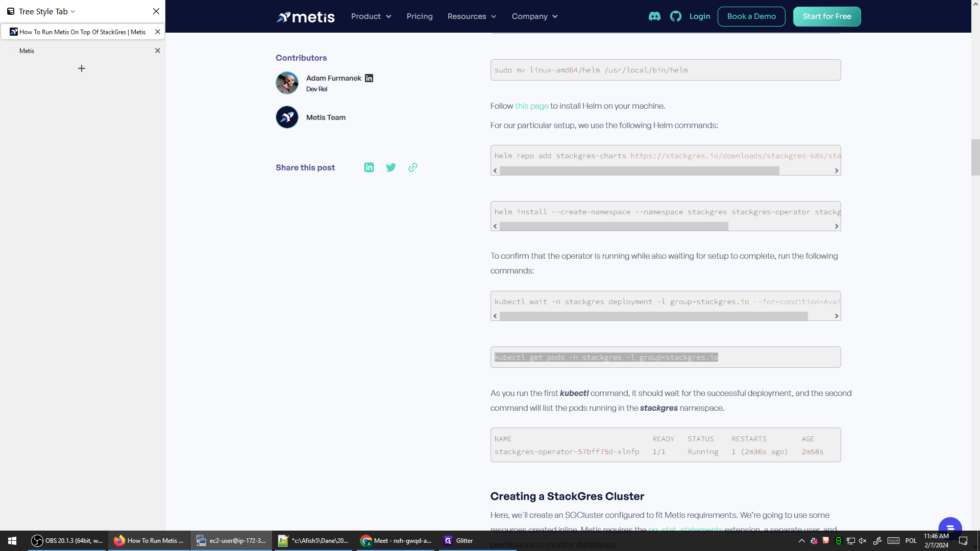Open the touch keyboard tray icon
Screen dimensions: 980x551
(893, 541)
